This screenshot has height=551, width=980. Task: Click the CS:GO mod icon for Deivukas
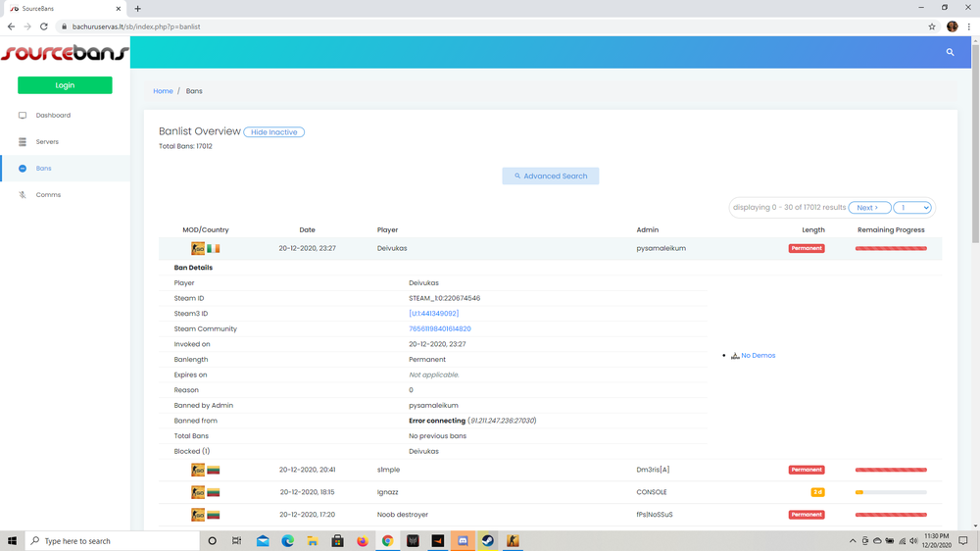[198, 249]
